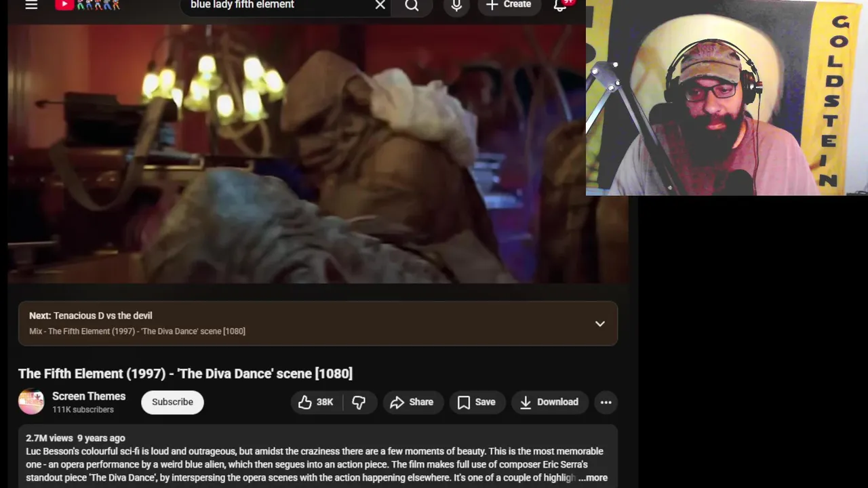Click '2.7M views 9 years ago' text
Screen dimensions: 868x488
[x=75, y=438]
